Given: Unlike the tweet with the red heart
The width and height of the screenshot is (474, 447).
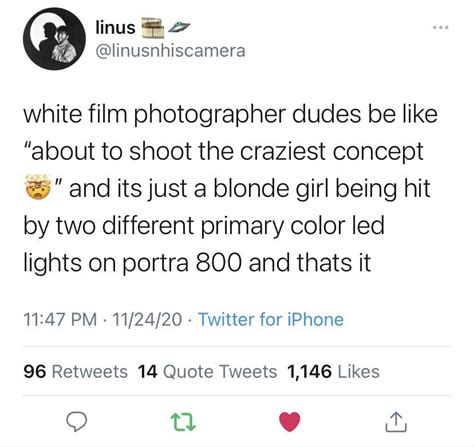Looking at the screenshot, I should click(x=290, y=422).
